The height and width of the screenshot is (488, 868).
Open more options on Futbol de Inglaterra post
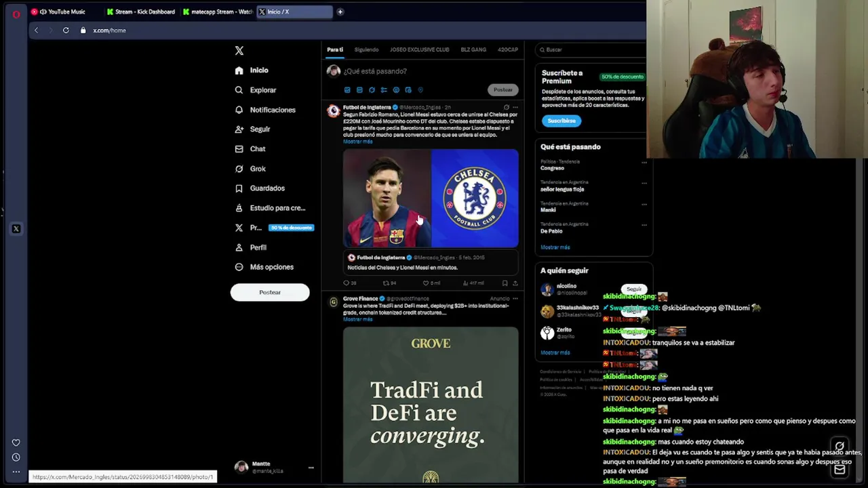coord(515,107)
